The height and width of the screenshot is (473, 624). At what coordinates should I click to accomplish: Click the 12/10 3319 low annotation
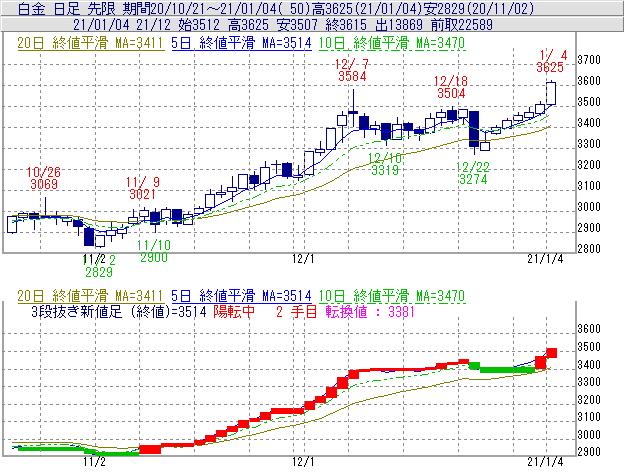(384, 164)
